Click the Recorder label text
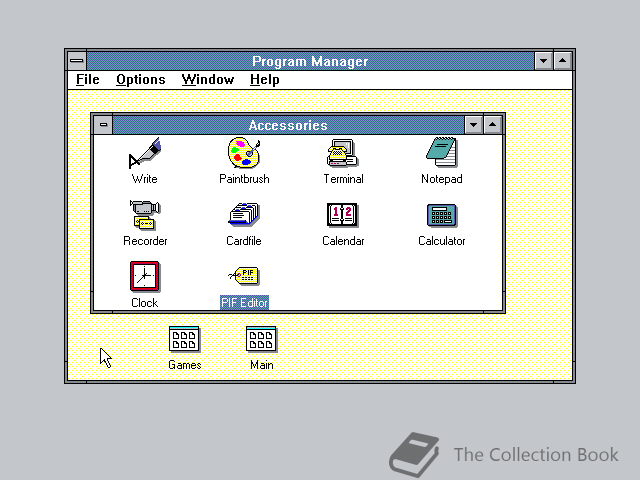Viewport: 640px width, 480px height. tap(145, 241)
